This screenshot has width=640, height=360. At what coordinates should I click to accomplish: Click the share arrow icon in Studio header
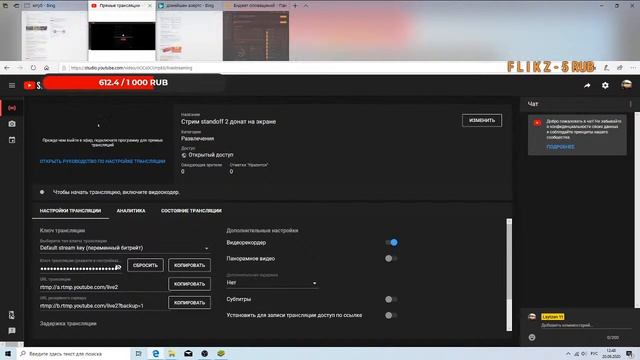coord(587,85)
